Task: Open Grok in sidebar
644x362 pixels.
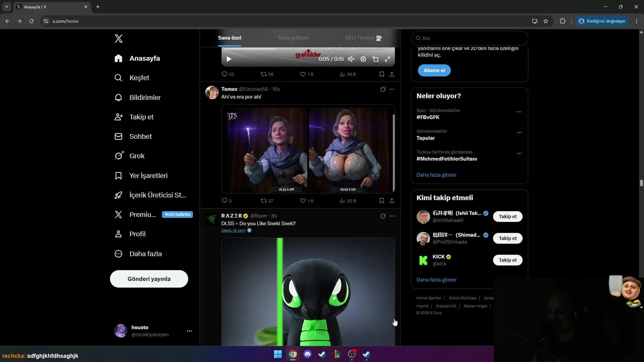Action: [129, 156]
